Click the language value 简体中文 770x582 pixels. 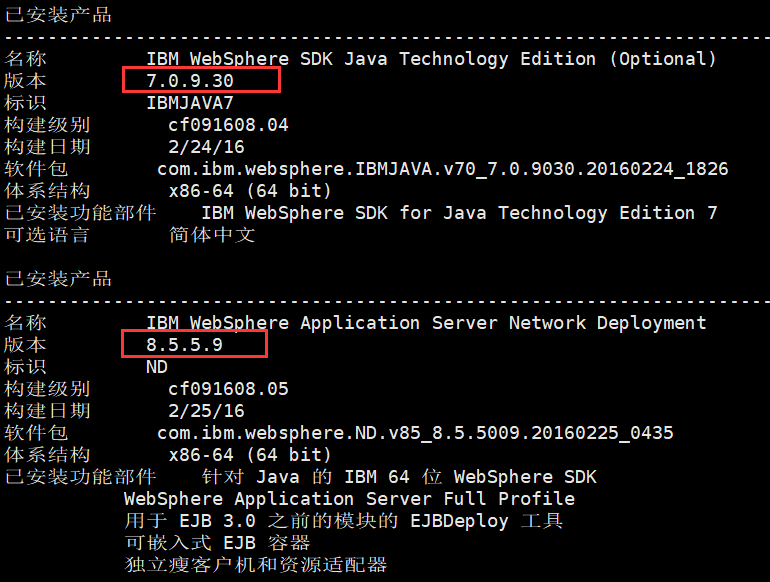tap(212, 235)
